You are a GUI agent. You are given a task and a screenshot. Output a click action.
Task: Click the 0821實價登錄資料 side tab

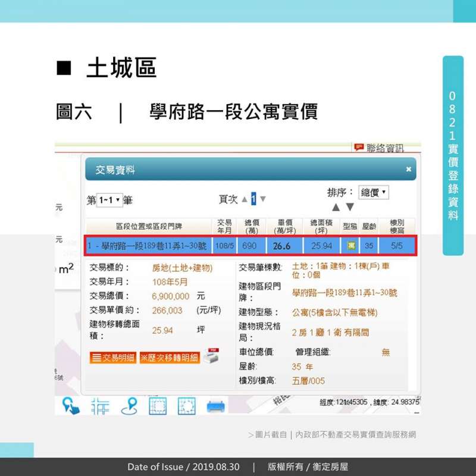(453, 155)
